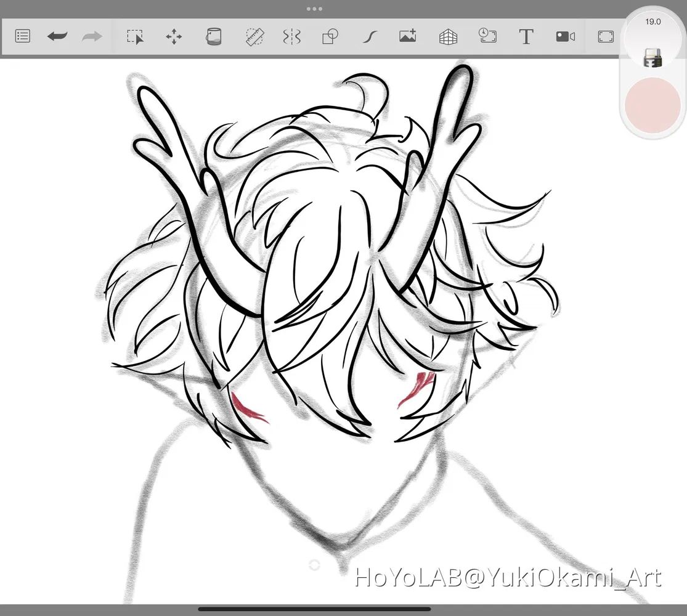687x616 pixels.
Task: Open the Draw Style shapes tool
Action: tap(330, 36)
